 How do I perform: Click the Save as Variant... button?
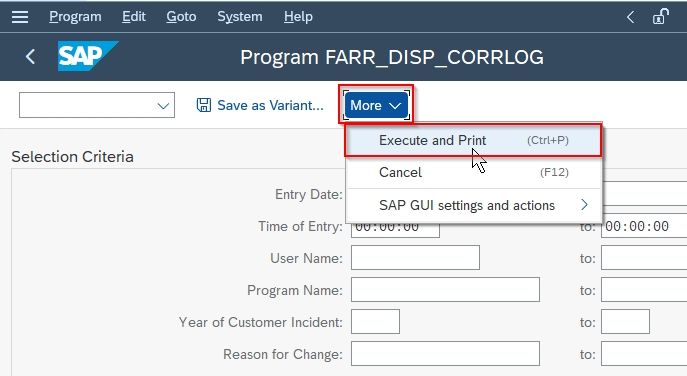coord(260,105)
